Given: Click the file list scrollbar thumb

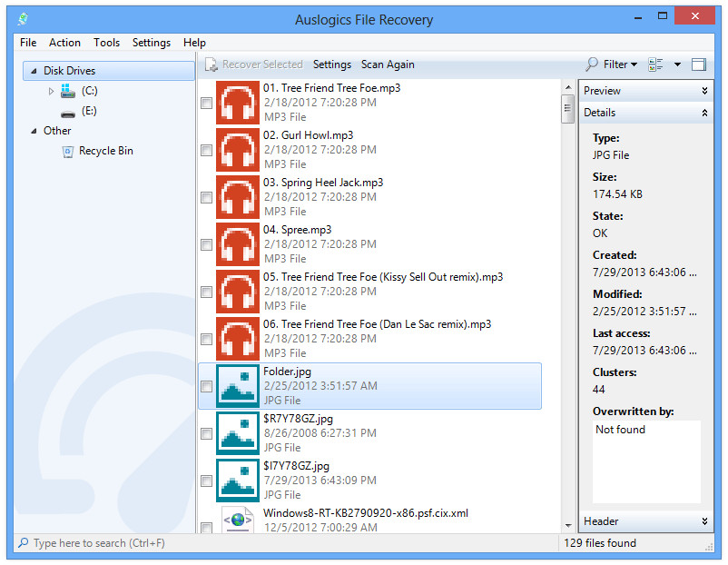Looking at the screenshot, I should click(x=567, y=109).
